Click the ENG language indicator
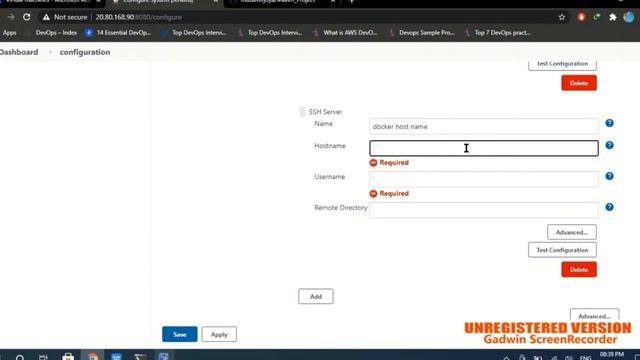640x360 pixels. 586,358
